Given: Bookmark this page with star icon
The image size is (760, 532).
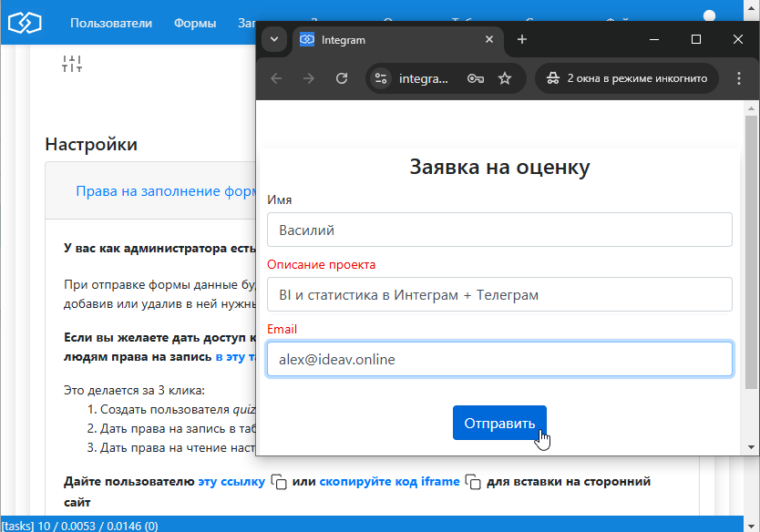Looking at the screenshot, I should [x=505, y=78].
